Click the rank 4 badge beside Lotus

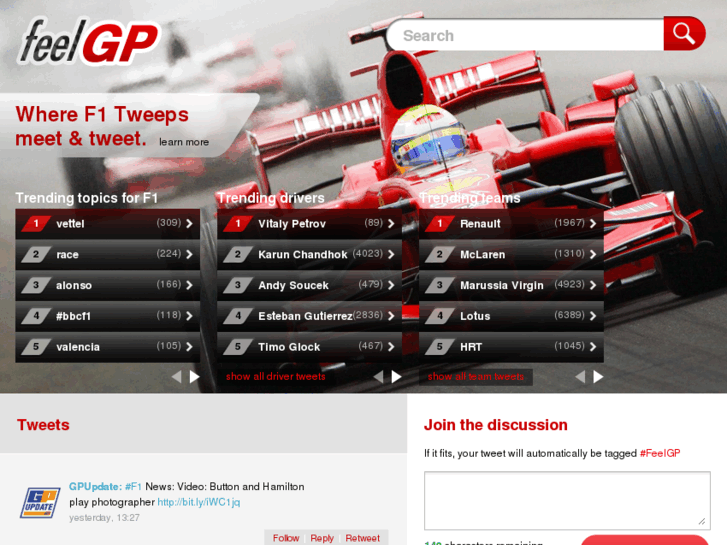point(440,316)
